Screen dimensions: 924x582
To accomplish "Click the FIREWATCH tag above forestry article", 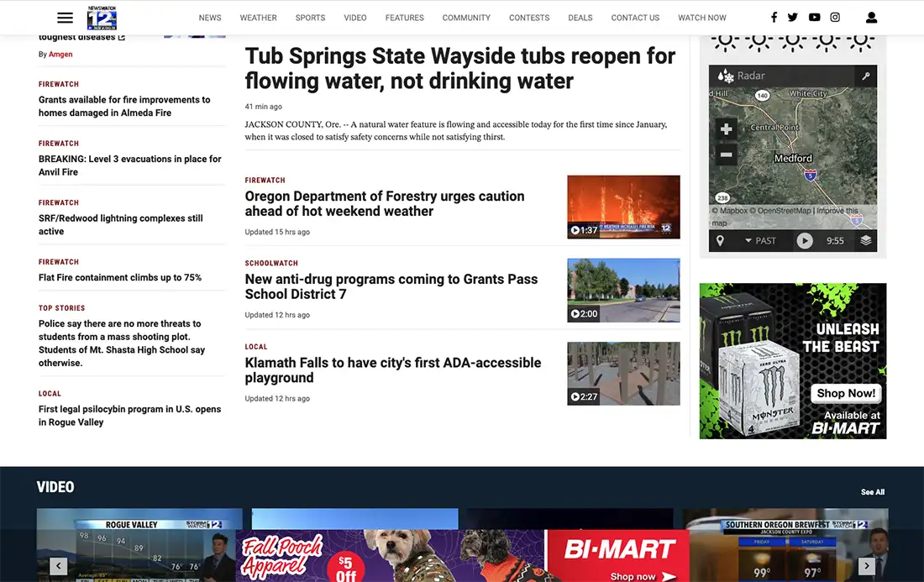I will click(x=265, y=181).
